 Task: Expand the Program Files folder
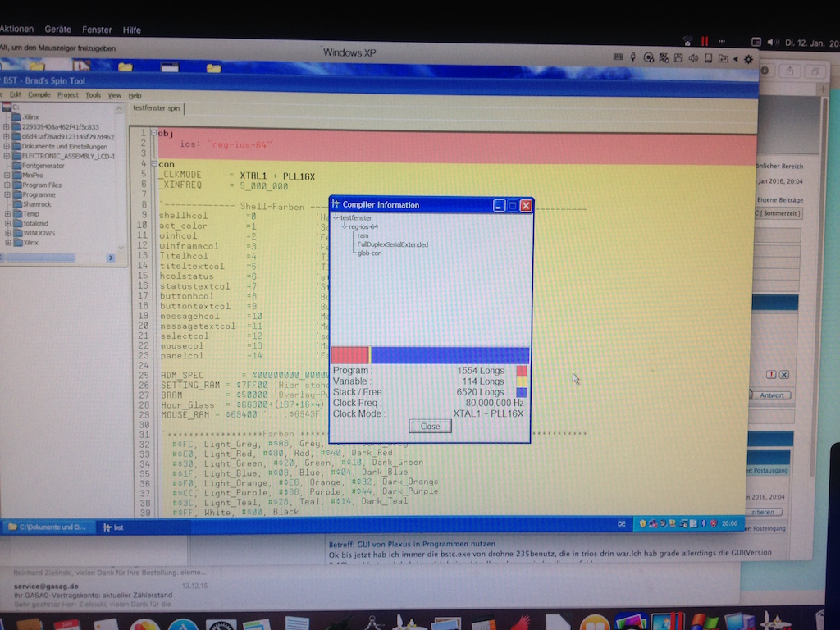[7, 185]
